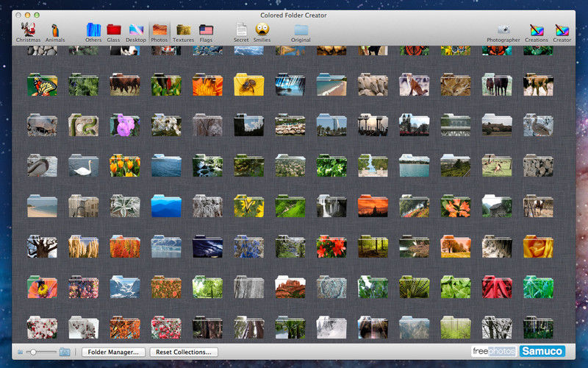Click the small folder size icon
588x368 pixels.
coord(21,353)
